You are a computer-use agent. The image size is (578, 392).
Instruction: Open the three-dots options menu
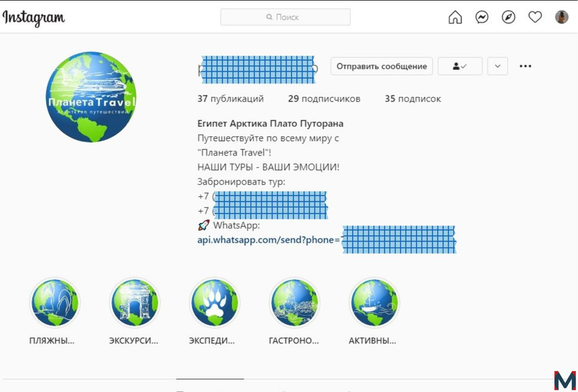tap(525, 66)
